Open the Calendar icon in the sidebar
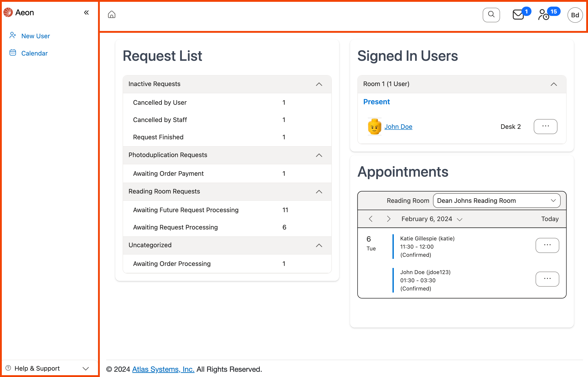588x377 pixels. [13, 53]
